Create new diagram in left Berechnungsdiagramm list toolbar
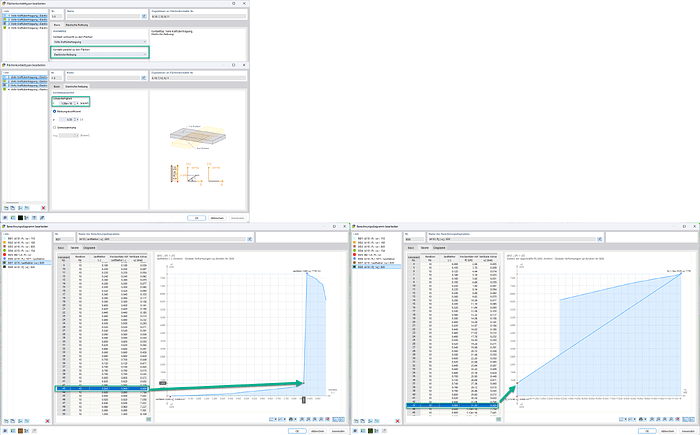This screenshot has height=435, width=700. [6, 421]
